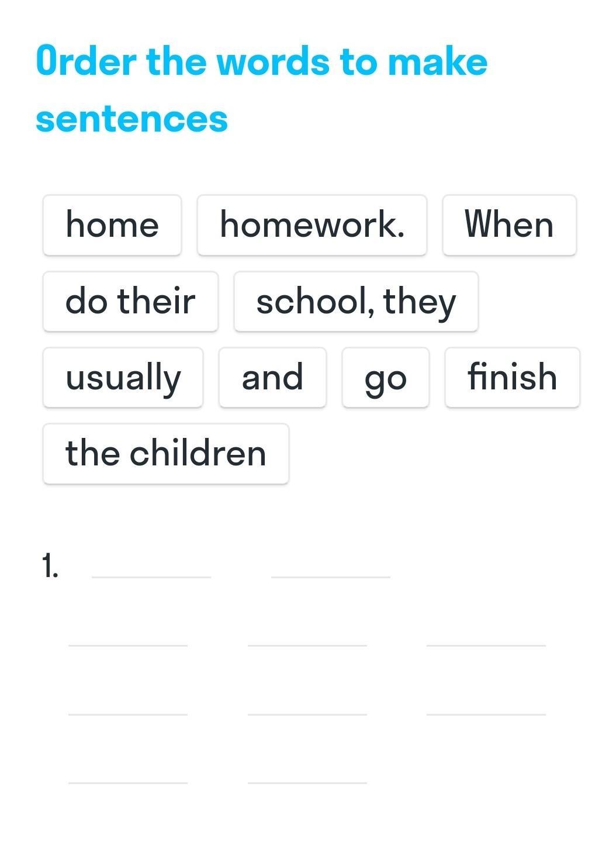
Task: Select the "school, they" tile
Action: (356, 301)
